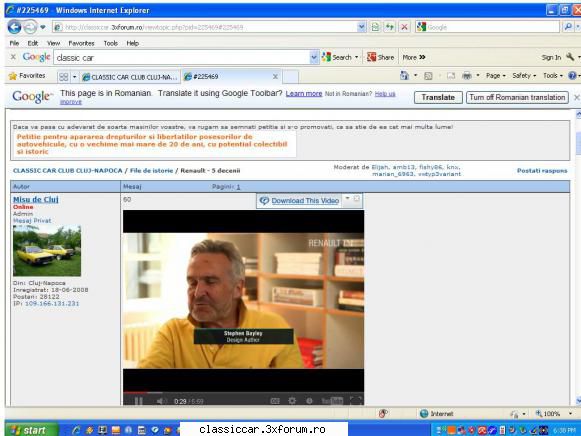This screenshot has height=436, width=581.
Task: Click the Translate button
Action: pyautogui.click(x=438, y=97)
